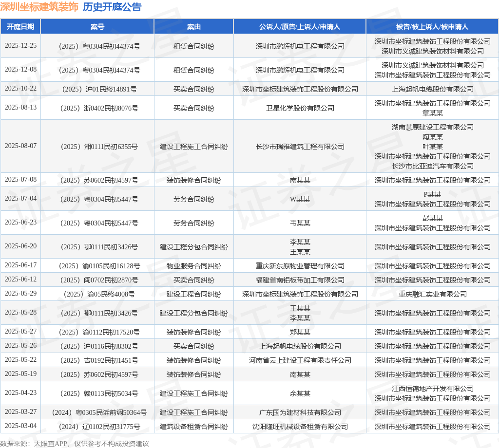
Task: Click plaintiff 余某某
Action: tap(300, 393)
